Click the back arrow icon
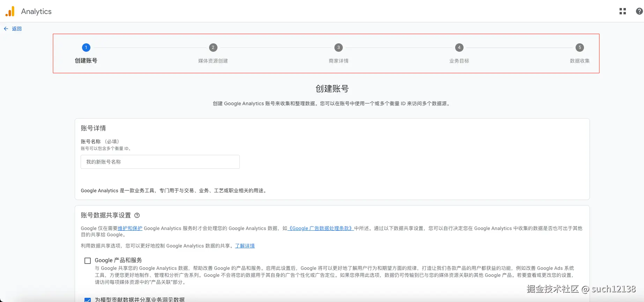 pos(6,29)
